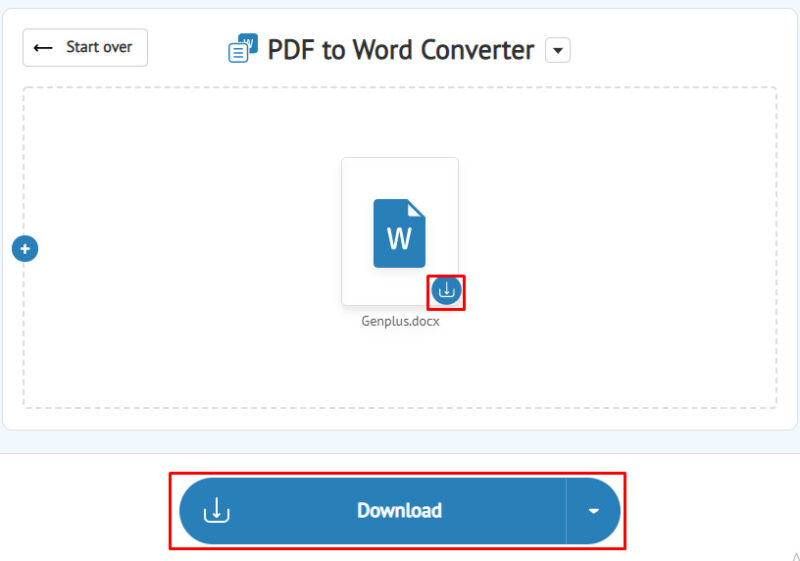Click the left arrow icon in Start over
This screenshot has width=800, height=561.
(x=43, y=48)
